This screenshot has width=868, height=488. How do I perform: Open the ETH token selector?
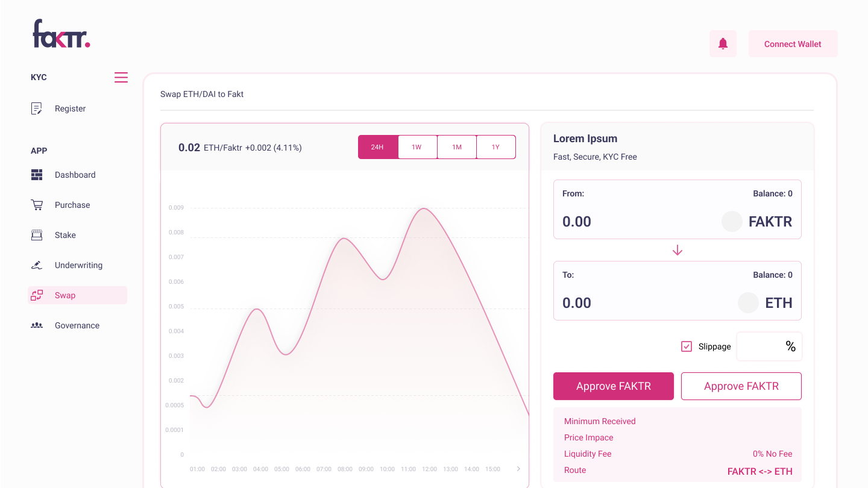(x=766, y=302)
